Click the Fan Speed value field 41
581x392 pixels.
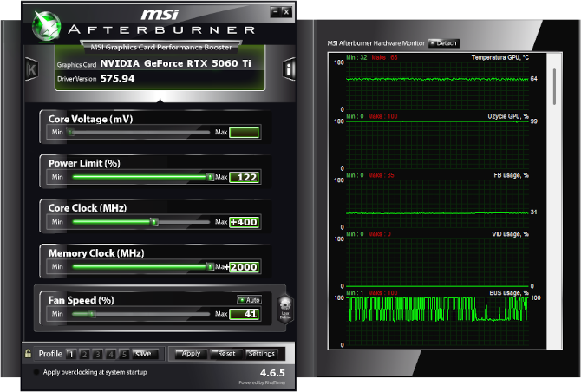click(245, 314)
